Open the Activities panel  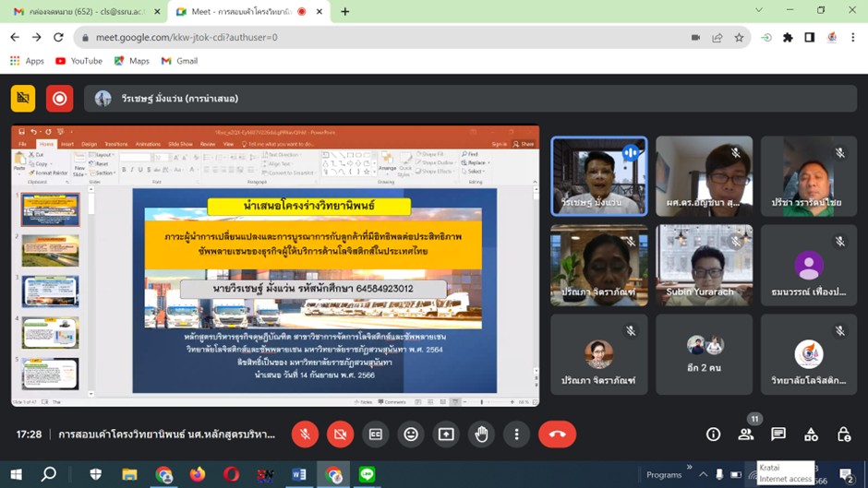(x=811, y=434)
